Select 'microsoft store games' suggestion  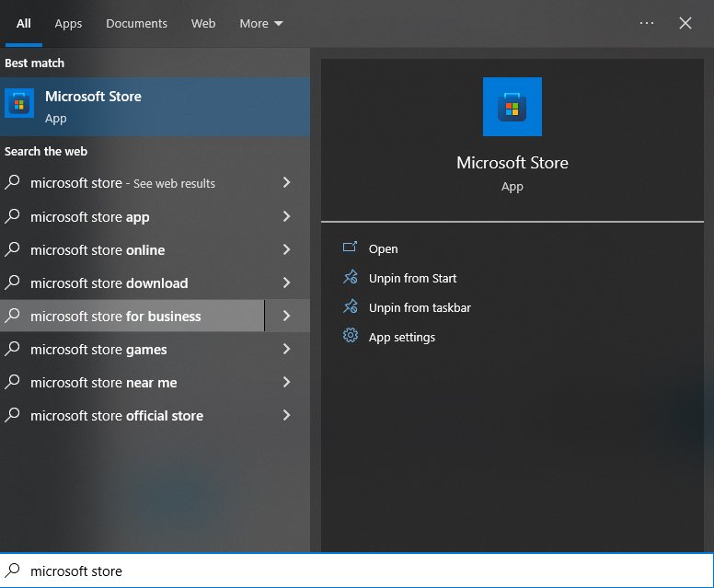point(132,350)
